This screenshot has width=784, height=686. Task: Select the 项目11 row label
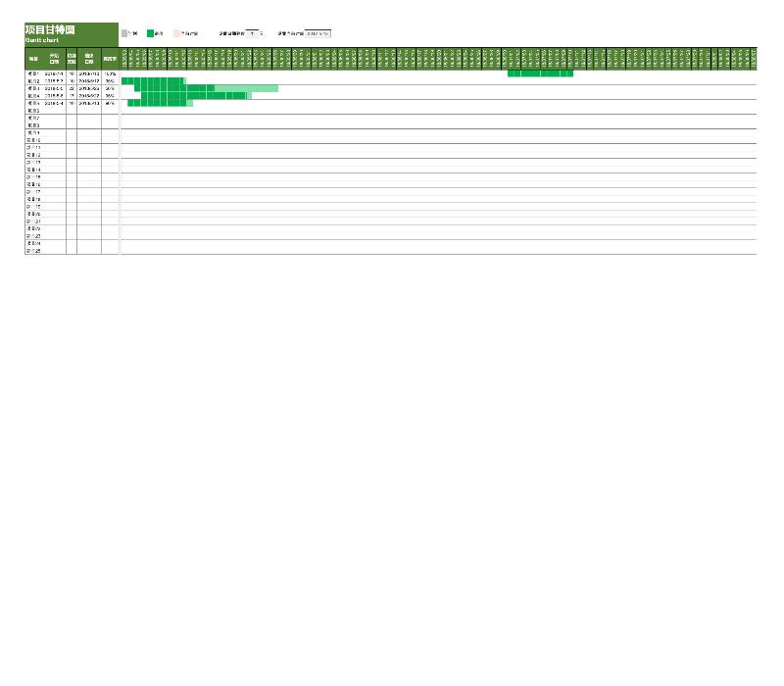(x=33, y=148)
